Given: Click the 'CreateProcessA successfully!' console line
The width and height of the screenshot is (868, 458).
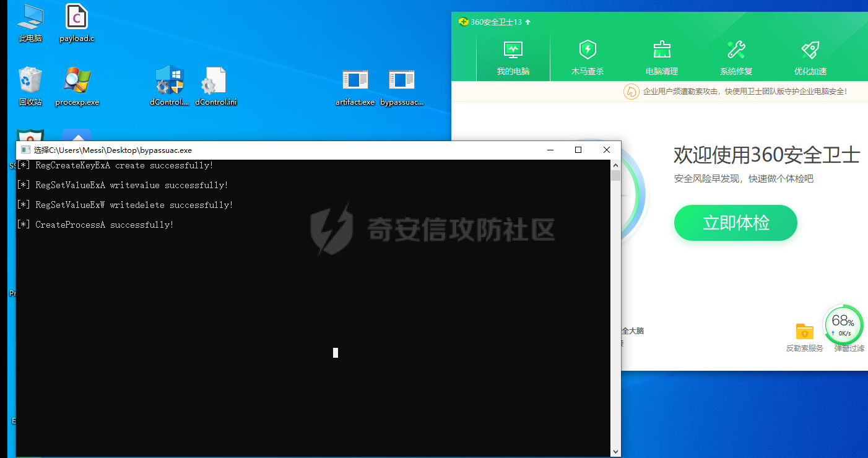Looking at the screenshot, I should point(96,225).
